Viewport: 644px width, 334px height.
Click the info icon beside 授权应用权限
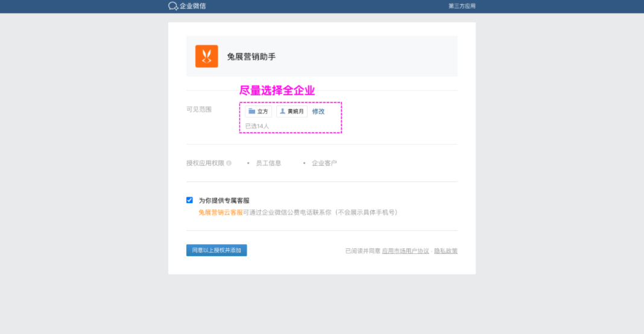pyautogui.click(x=229, y=163)
